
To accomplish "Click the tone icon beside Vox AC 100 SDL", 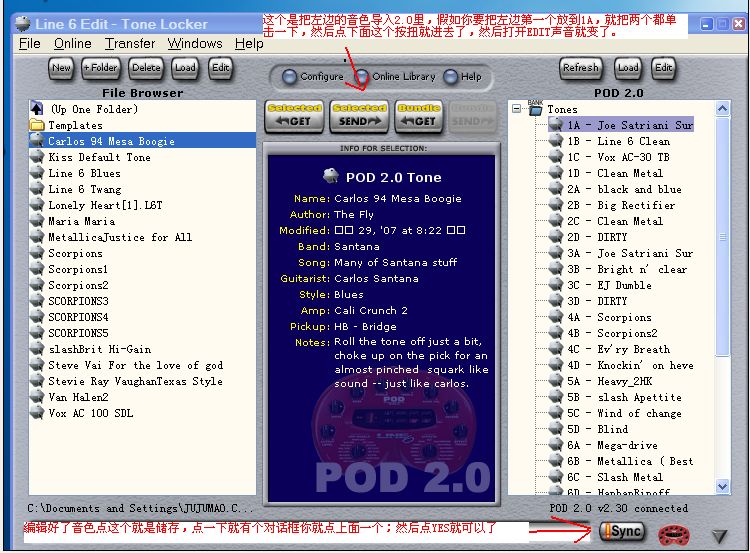I will tap(37, 413).
